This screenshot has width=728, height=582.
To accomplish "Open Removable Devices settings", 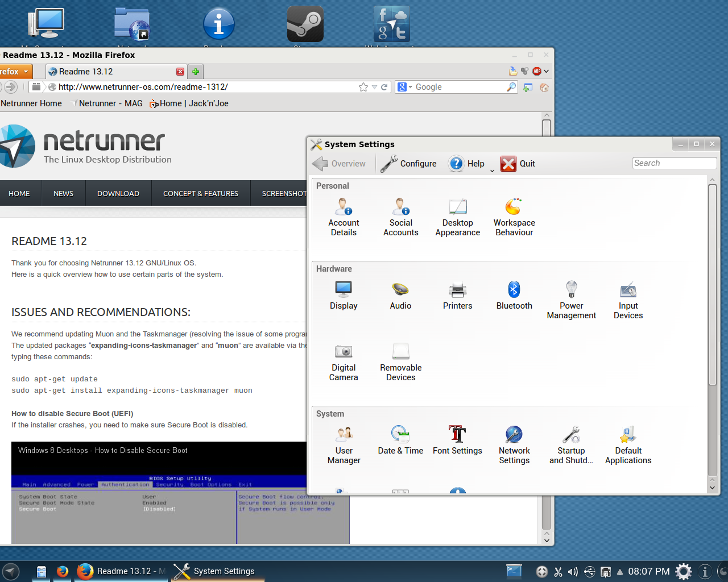I will point(400,362).
